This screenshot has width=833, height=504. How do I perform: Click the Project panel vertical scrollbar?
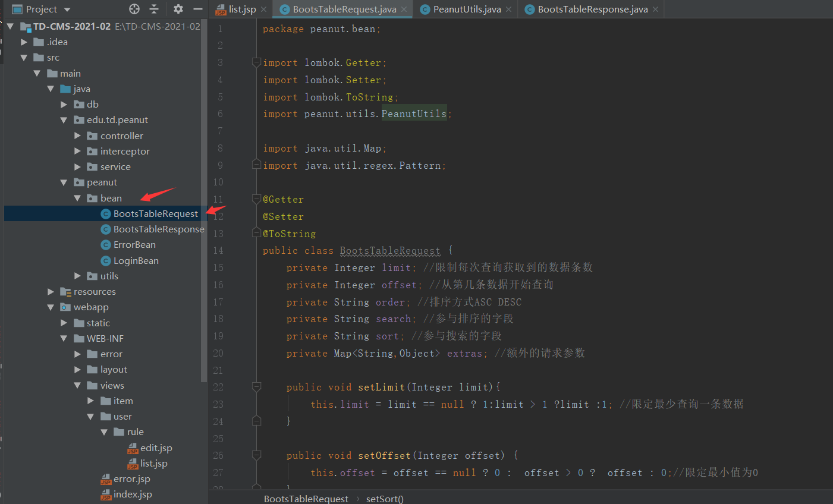(204, 202)
